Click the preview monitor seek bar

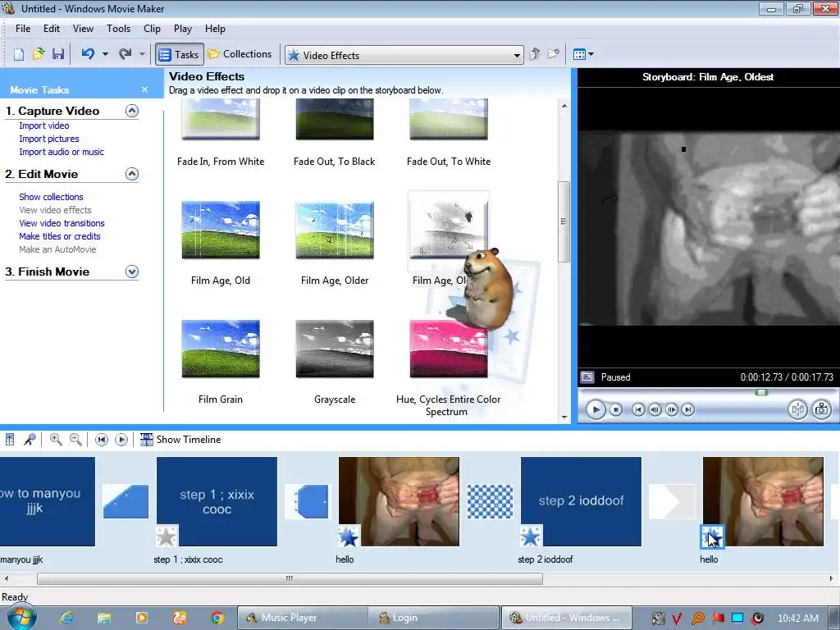pyautogui.click(x=708, y=392)
